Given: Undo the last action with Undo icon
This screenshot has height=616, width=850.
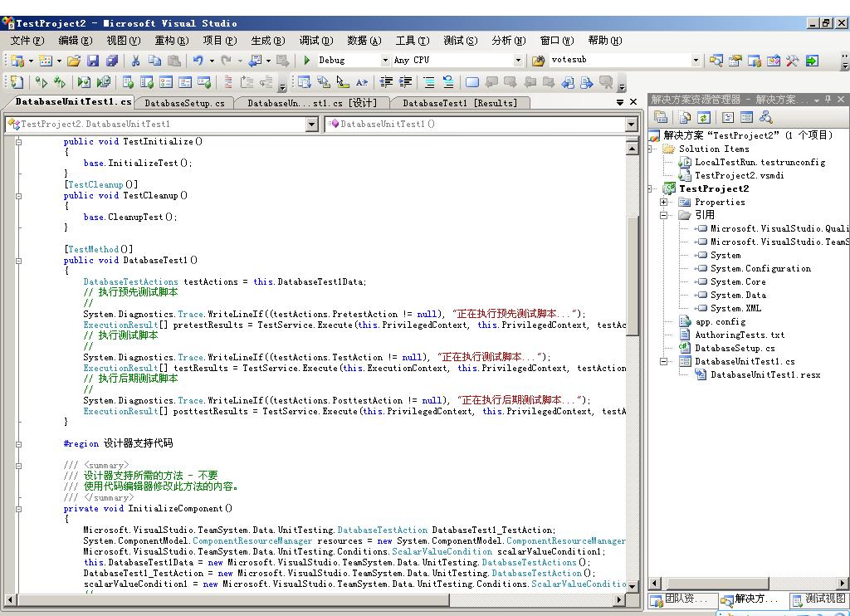Looking at the screenshot, I should [198, 61].
